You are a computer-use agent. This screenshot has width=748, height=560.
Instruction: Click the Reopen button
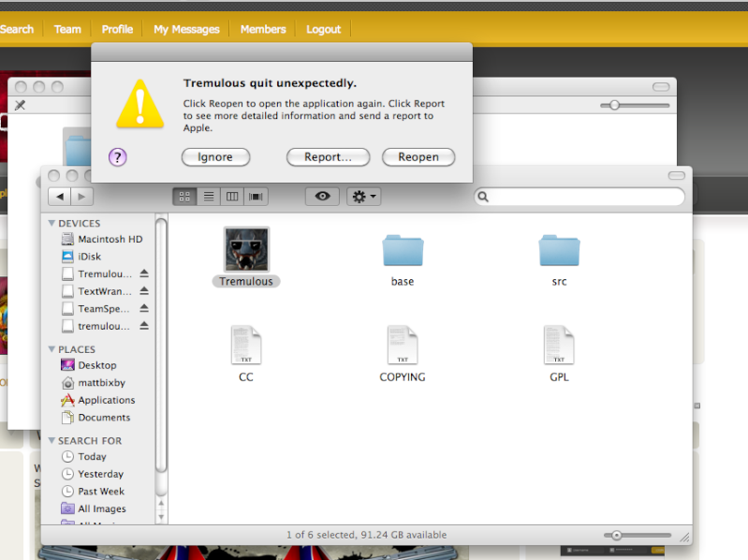418,157
